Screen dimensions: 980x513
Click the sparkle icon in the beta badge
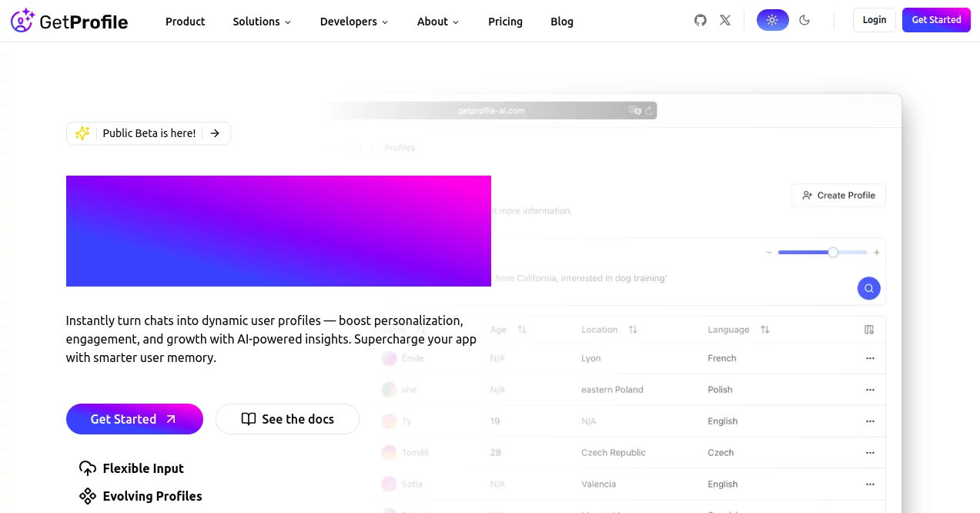[x=82, y=133]
